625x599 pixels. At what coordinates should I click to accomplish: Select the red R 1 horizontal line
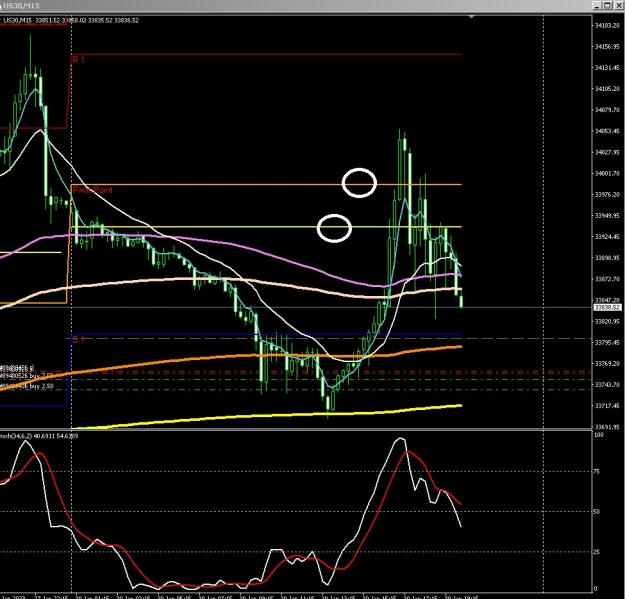click(x=266, y=54)
